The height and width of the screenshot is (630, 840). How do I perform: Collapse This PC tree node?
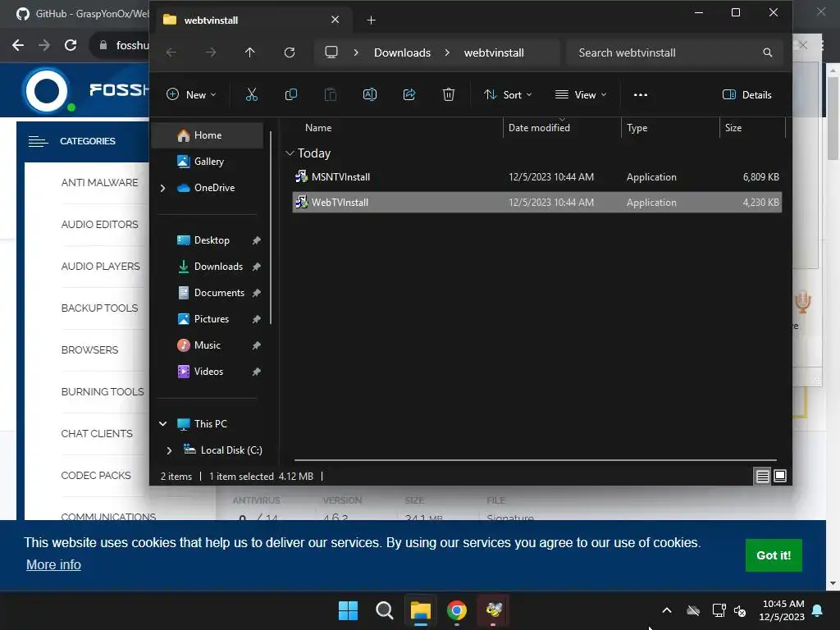pyautogui.click(x=163, y=424)
